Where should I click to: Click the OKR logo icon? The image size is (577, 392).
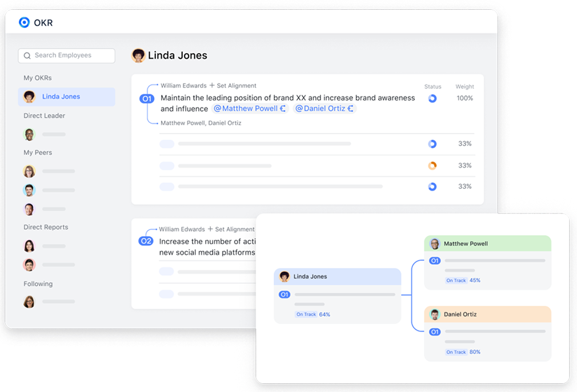[x=24, y=22]
